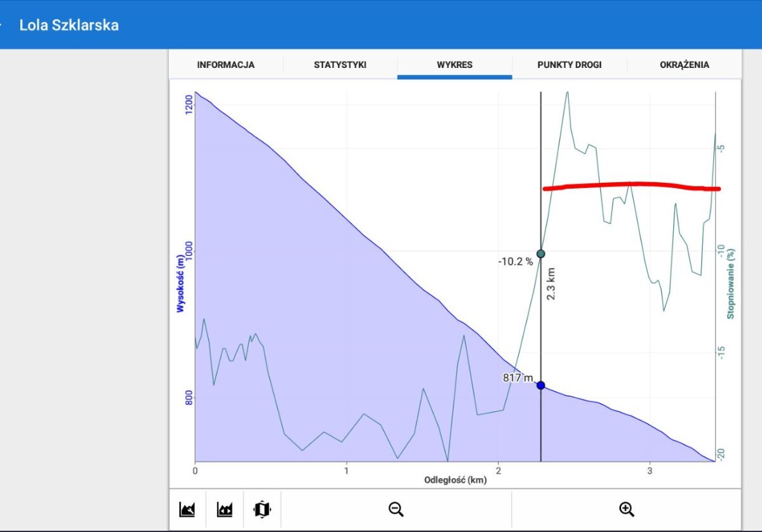Click the 2.3 km cursor line label
This screenshot has height=532, width=762.
551,283
